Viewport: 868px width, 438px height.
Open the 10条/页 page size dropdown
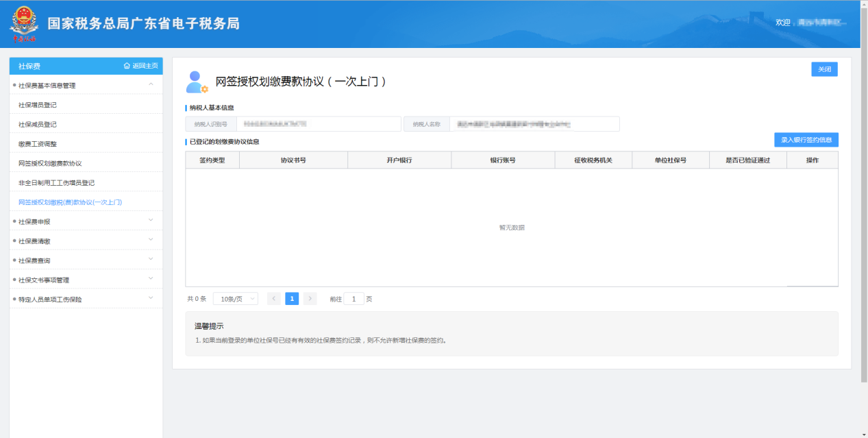235,299
